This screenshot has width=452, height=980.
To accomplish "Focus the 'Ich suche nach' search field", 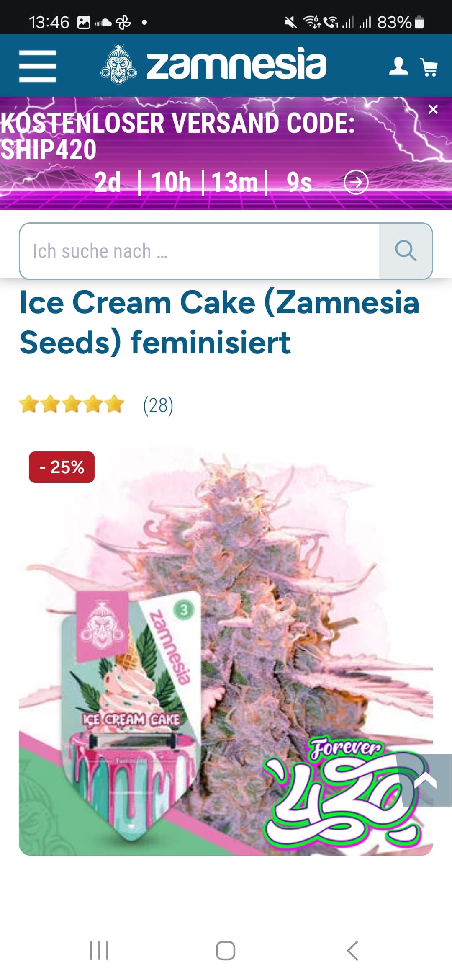I will tap(200, 251).
